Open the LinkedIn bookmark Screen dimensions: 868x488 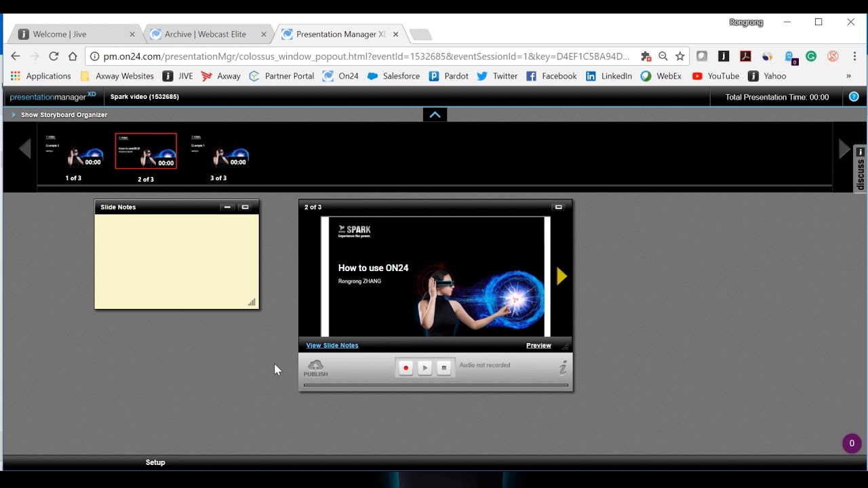point(609,76)
